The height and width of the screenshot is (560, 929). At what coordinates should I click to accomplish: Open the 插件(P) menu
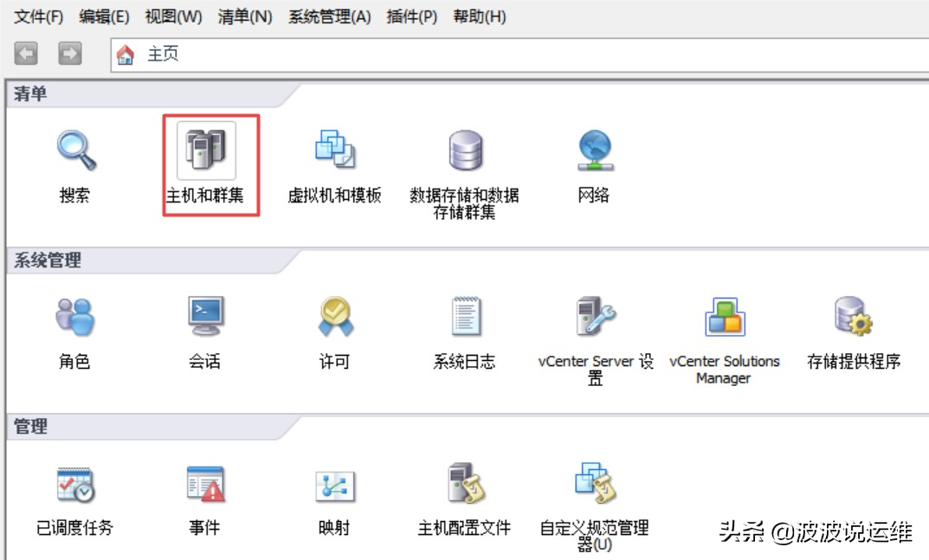click(x=412, y=16)
